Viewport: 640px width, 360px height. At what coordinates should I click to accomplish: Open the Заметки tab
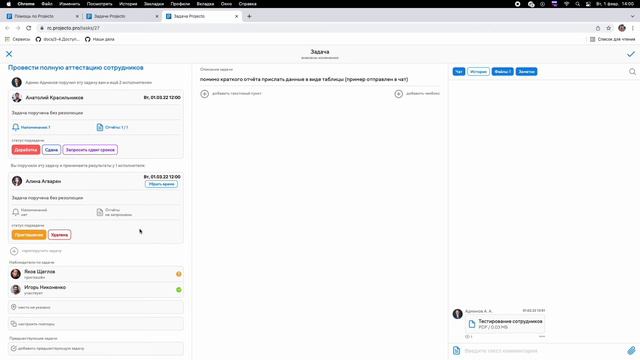pyautogui.click(x=527, y=71)
